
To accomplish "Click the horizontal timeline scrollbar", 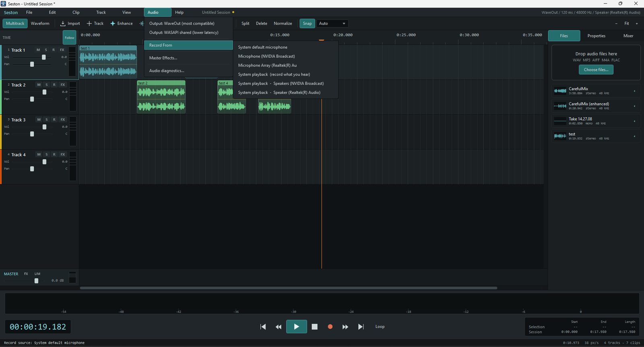I will tap(289, 288).
